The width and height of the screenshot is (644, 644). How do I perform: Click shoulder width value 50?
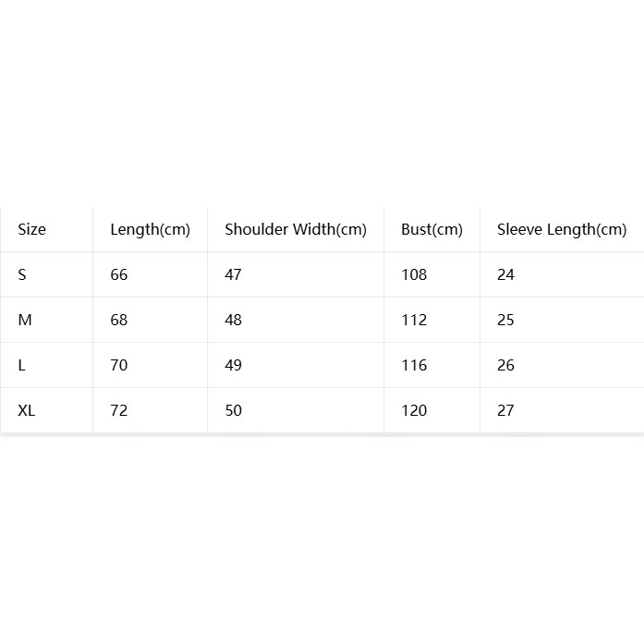point(233,410)
